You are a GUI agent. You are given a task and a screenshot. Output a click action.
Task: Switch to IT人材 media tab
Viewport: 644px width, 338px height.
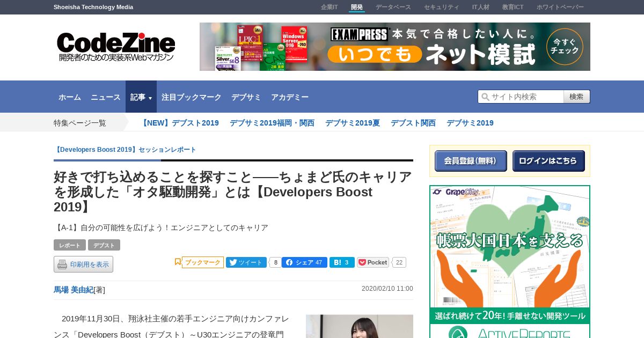coord(481,7)
